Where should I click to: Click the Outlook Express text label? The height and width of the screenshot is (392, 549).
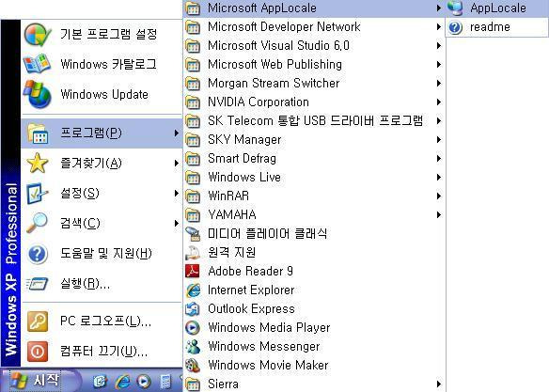[x=251, y=308]
